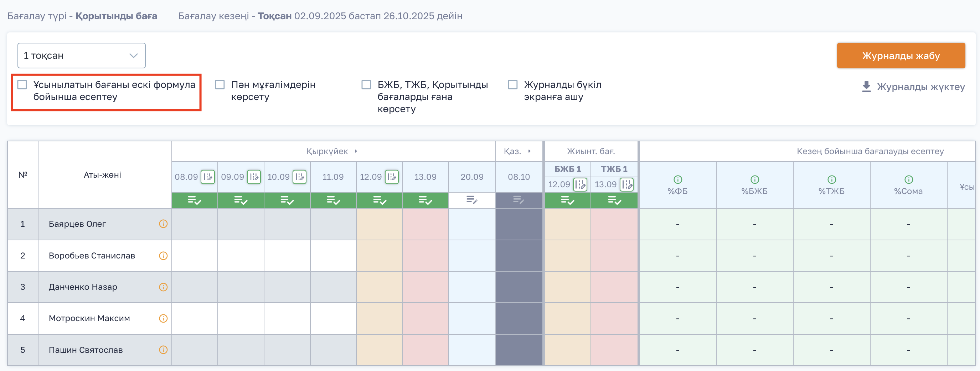Viewport: 980px width, 371px height.
Task: Click the grading icon next to 08.09
Action: 208,177
